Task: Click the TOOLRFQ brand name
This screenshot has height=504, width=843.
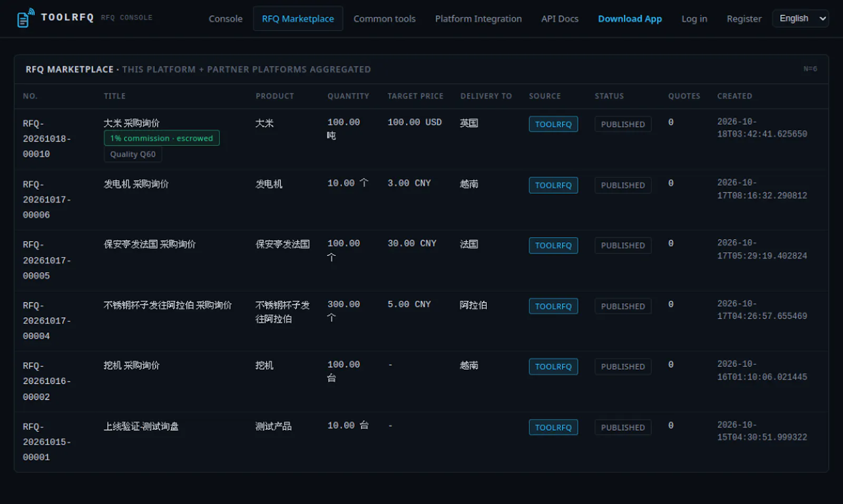Action: 67,17
